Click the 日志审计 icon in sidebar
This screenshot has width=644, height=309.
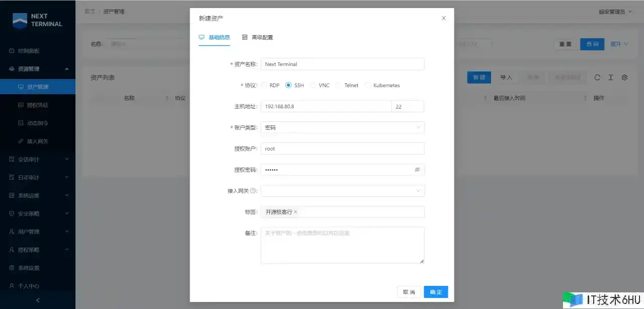click(12, 178)
